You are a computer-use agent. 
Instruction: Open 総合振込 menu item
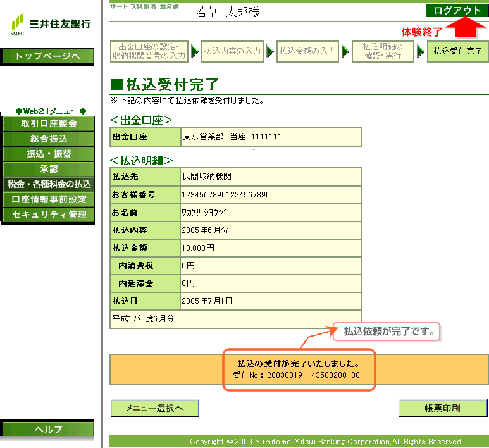pyautogui.click(x=49, y=139)
